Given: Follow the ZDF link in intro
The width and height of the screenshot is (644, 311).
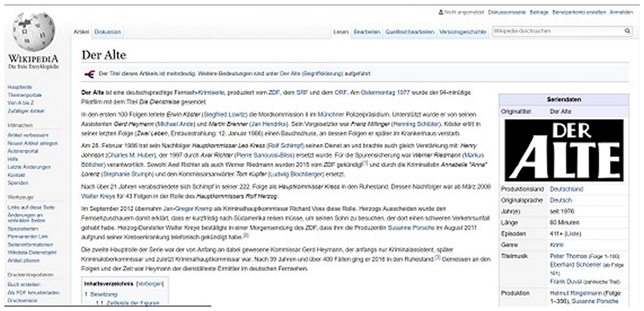Looking at the screenshot, I should (x=274, y=92).
